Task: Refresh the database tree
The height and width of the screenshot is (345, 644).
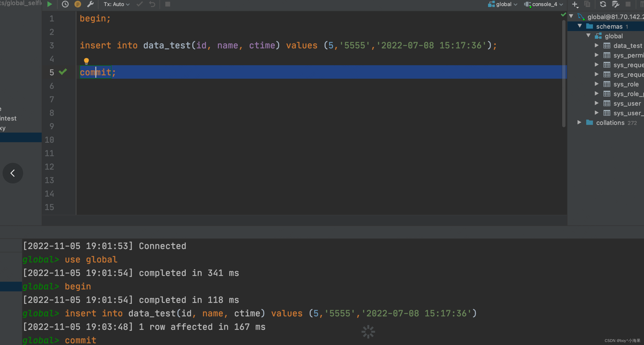Action: (x=603, y=4)
